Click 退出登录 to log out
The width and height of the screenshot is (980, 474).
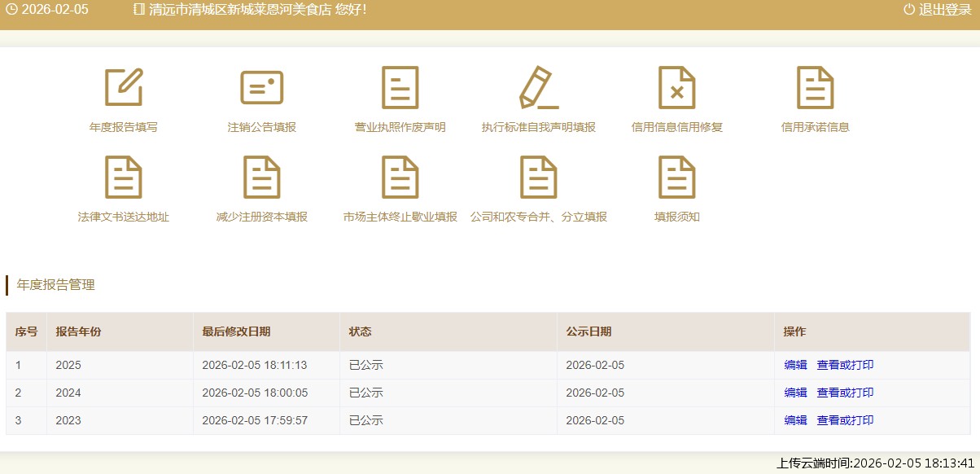(938, 10)
